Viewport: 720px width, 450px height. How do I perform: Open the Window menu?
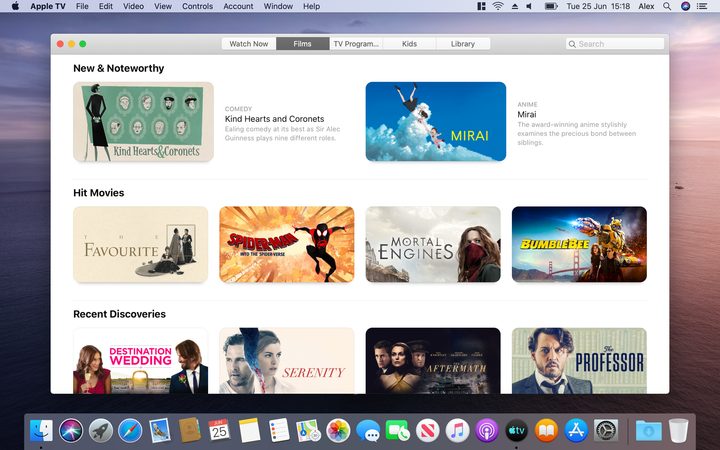tap(278, 6)
